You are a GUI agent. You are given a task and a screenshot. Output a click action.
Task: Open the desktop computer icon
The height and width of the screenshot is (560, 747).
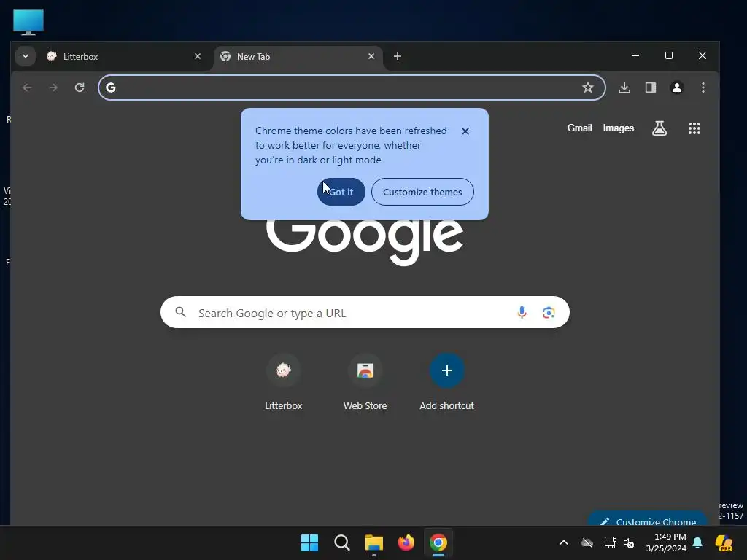(28, 23)
